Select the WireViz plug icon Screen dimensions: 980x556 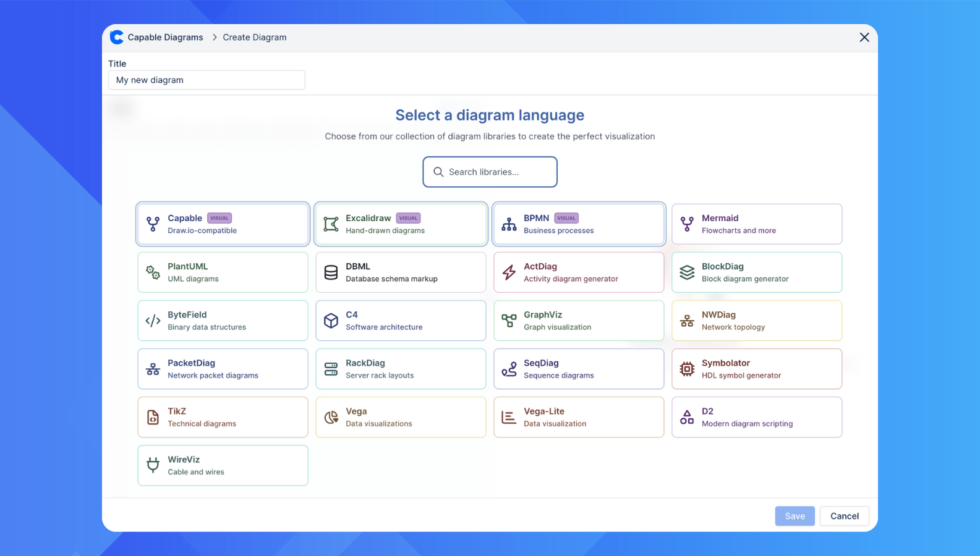(153, 465)
